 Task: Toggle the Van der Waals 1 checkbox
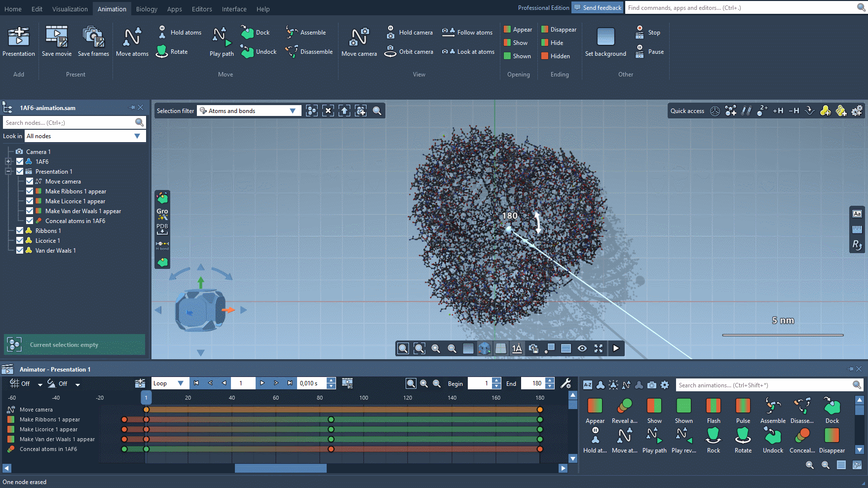20,251
